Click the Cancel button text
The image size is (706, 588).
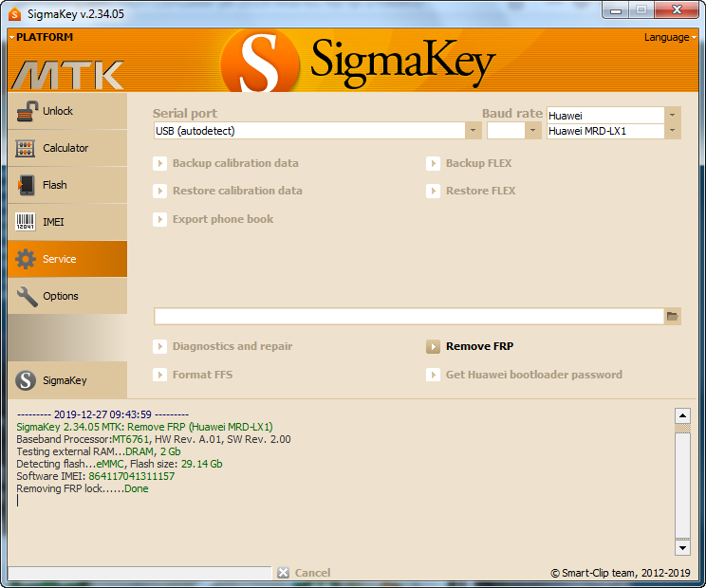[312, 573]
